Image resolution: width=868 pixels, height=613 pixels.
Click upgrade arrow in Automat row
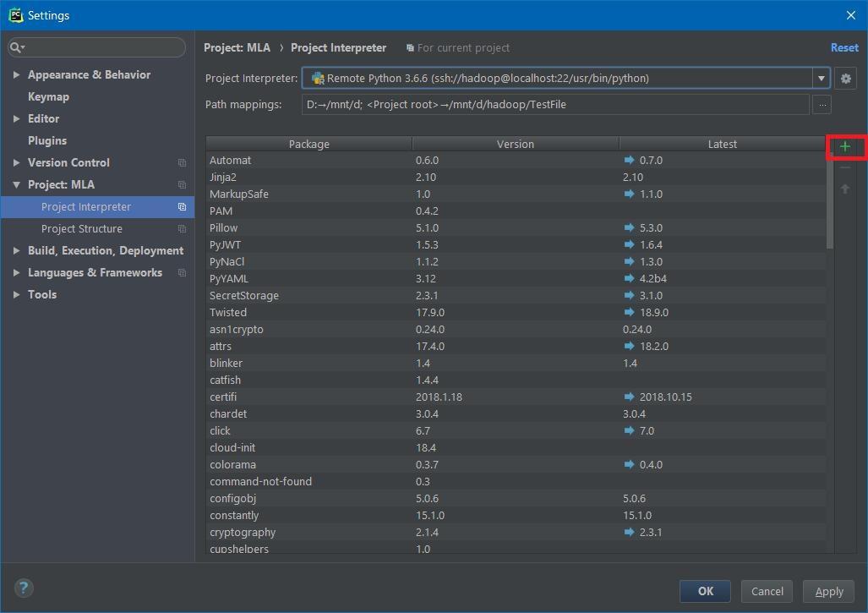629,160
